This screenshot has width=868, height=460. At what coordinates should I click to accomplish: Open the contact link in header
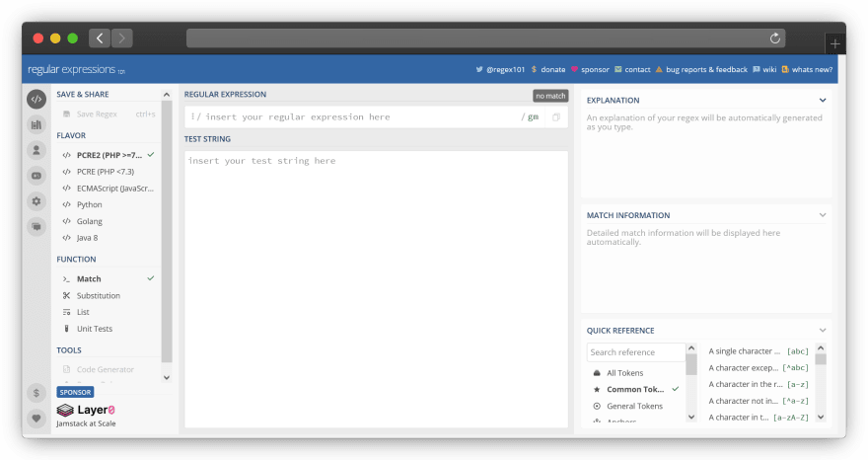632,69
